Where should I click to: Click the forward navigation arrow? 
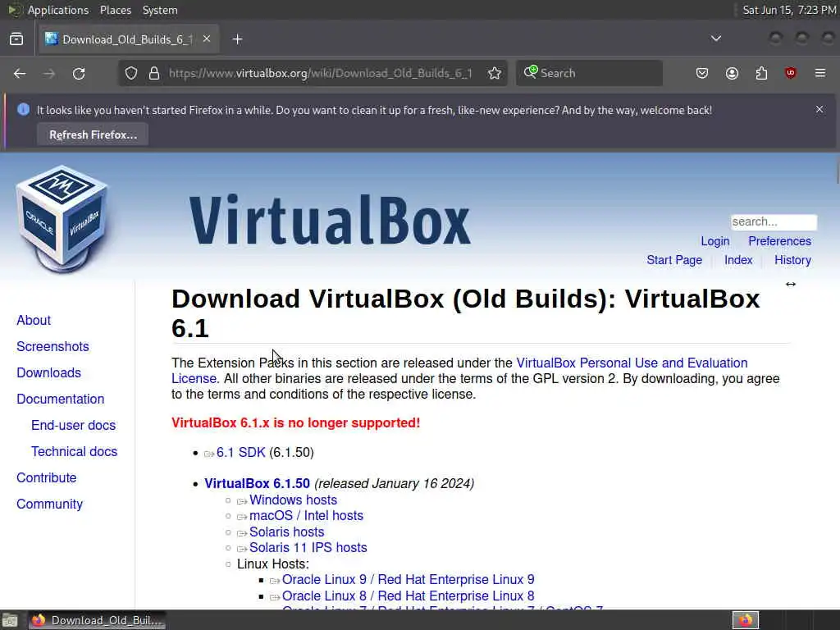click(x=49, y=73)
